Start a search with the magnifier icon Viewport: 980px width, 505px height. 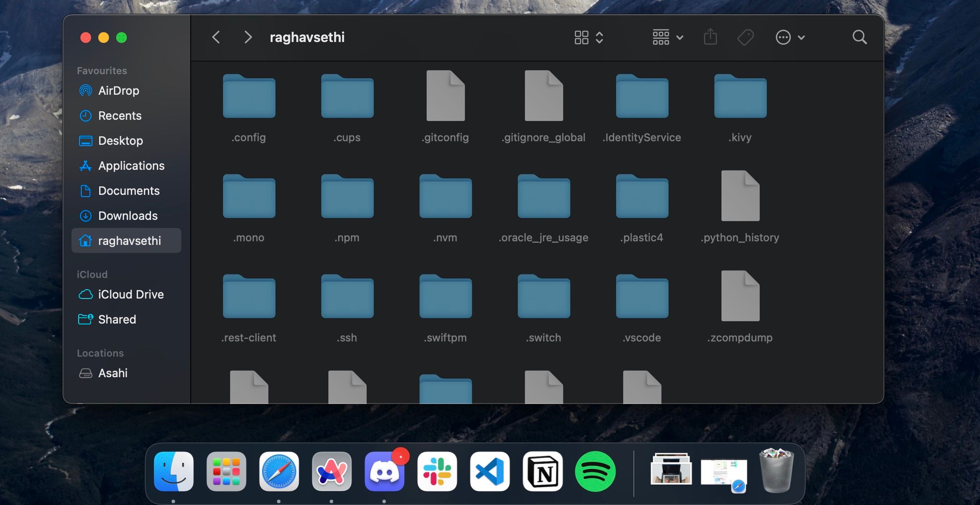coord(859,37)
